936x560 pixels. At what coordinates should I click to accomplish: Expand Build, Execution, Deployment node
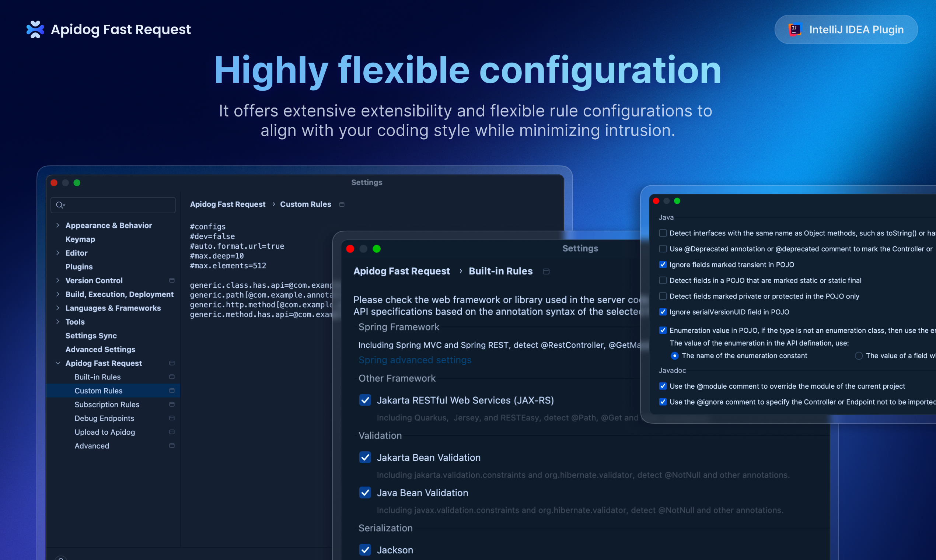tap(58, 294)
